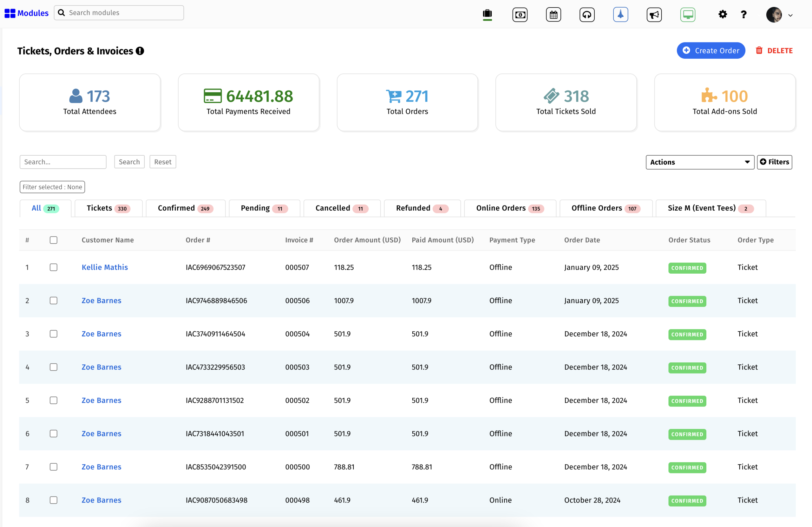Click the briefcase icon in top bar

487,15
